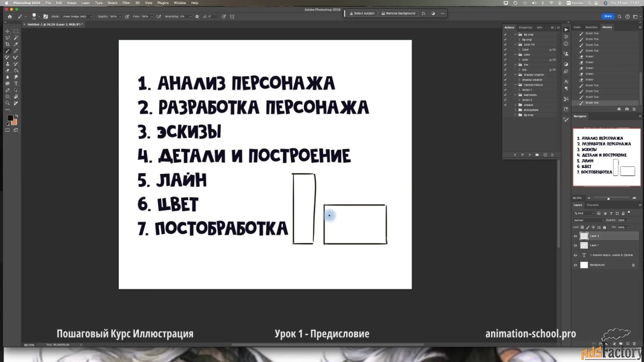Swap foreground and background colors

pos(17,116)
